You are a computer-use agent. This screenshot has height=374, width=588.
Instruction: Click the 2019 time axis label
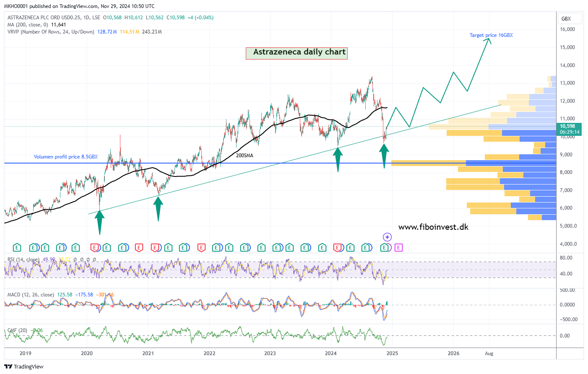(x=26, y=353)
